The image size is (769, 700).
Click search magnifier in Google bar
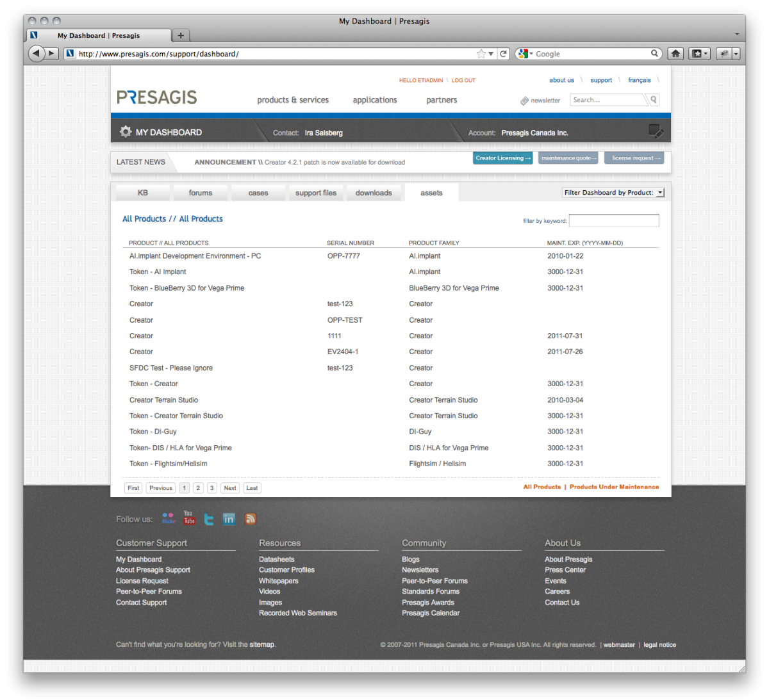(654, 54)
